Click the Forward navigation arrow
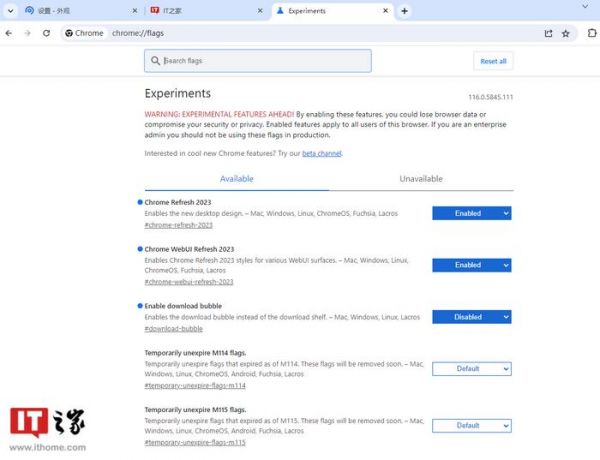The width and height of the screenshot is (600, 460). click(x=27, y=33)
